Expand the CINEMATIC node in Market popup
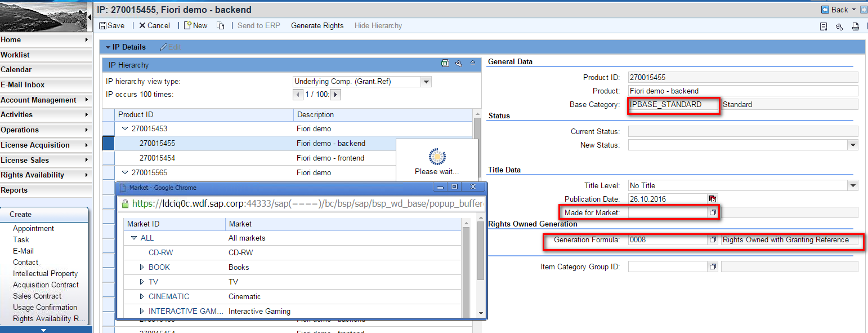Screen dimensions: 868x333 pyautogui.click(x=142, y=296)
